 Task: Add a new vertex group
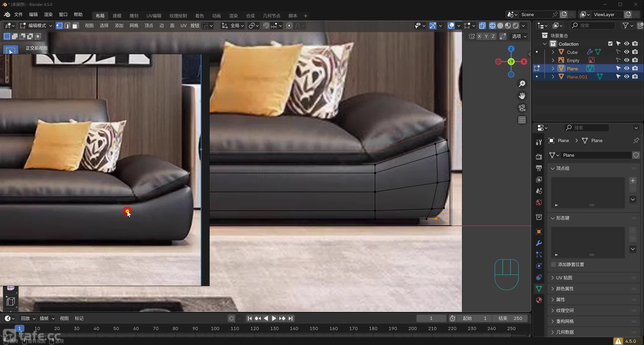(x=633, y=181)
